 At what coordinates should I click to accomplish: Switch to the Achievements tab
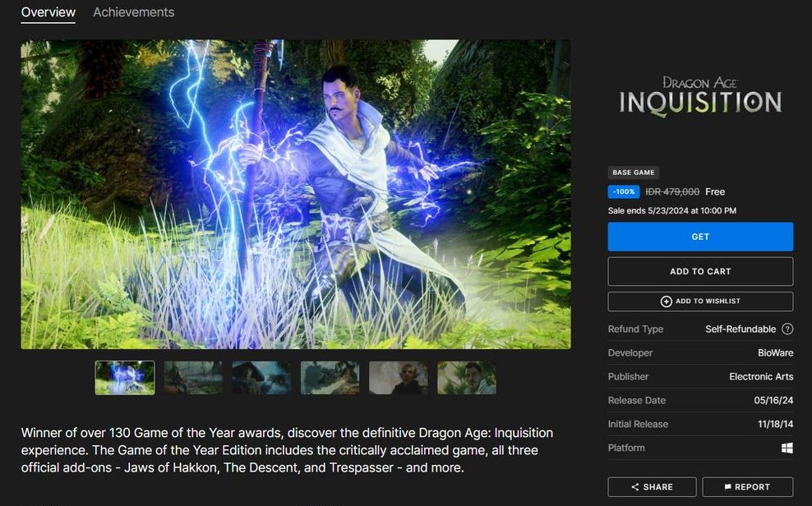(x=133, y=12)
